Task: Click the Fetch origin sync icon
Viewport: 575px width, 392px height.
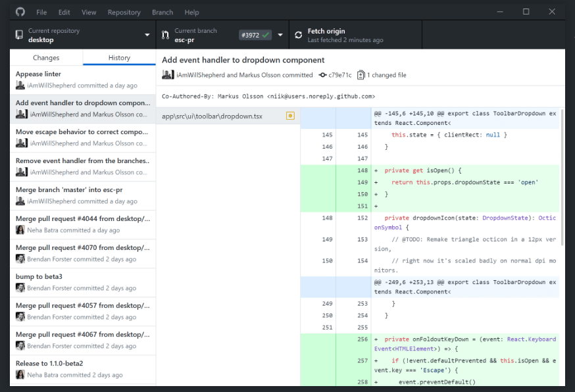Action: 299,35
